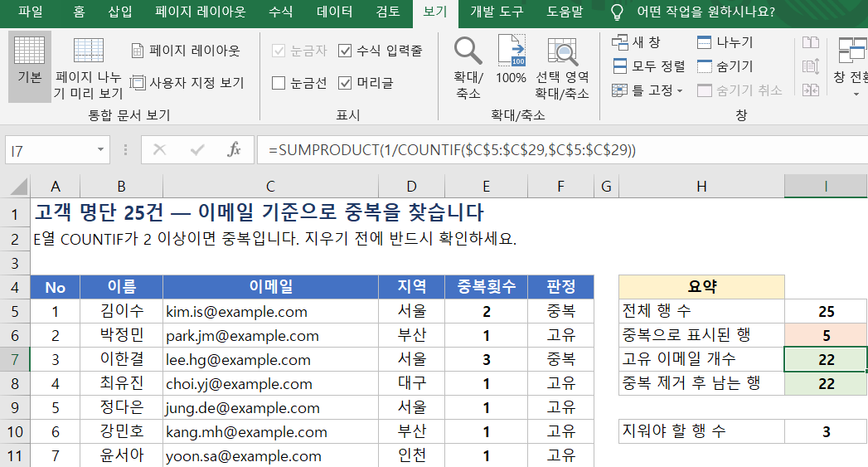Screen dimensions: 868x467
Task: Select row 5 header
Action: point(15,311)
